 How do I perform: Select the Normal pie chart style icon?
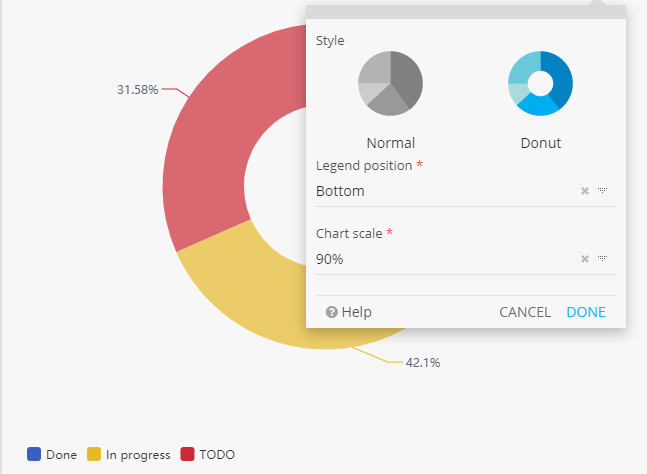point(390,83)
